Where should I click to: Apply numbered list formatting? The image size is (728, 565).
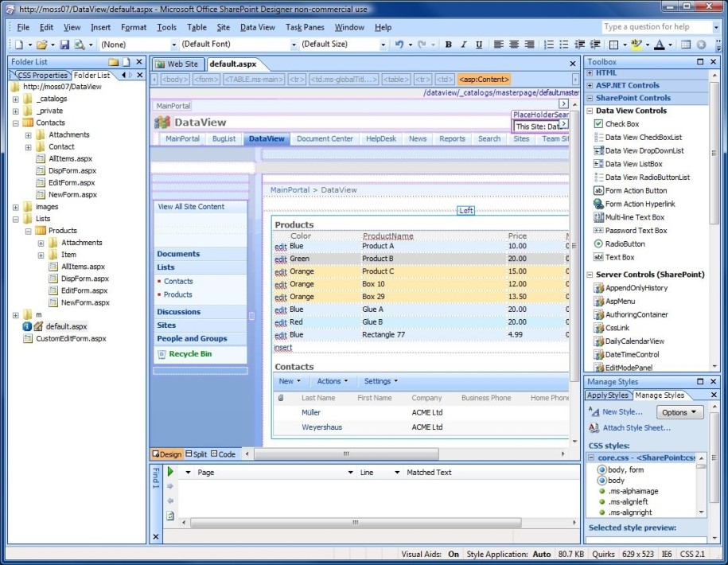click(548, 45)
